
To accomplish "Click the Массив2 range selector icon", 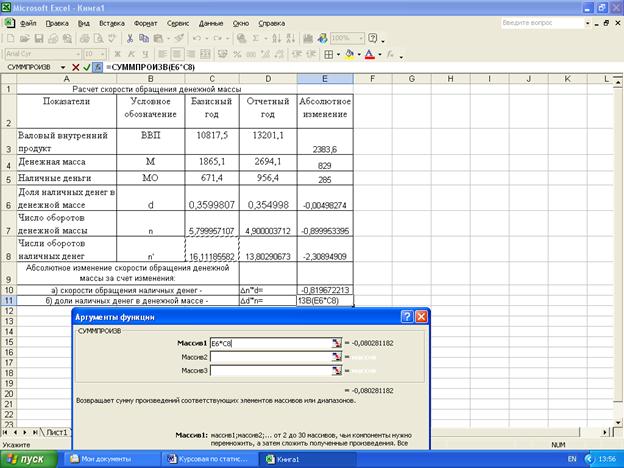I will (339, 357).
